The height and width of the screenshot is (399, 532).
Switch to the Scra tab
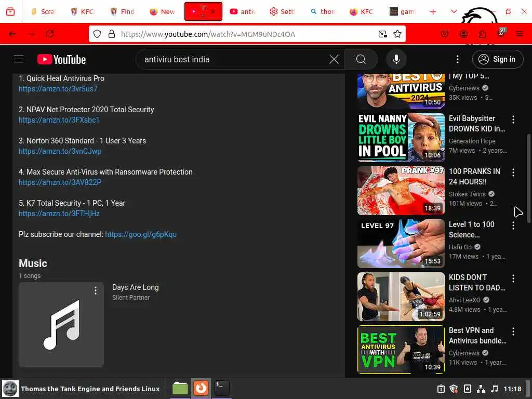(43, 11)
